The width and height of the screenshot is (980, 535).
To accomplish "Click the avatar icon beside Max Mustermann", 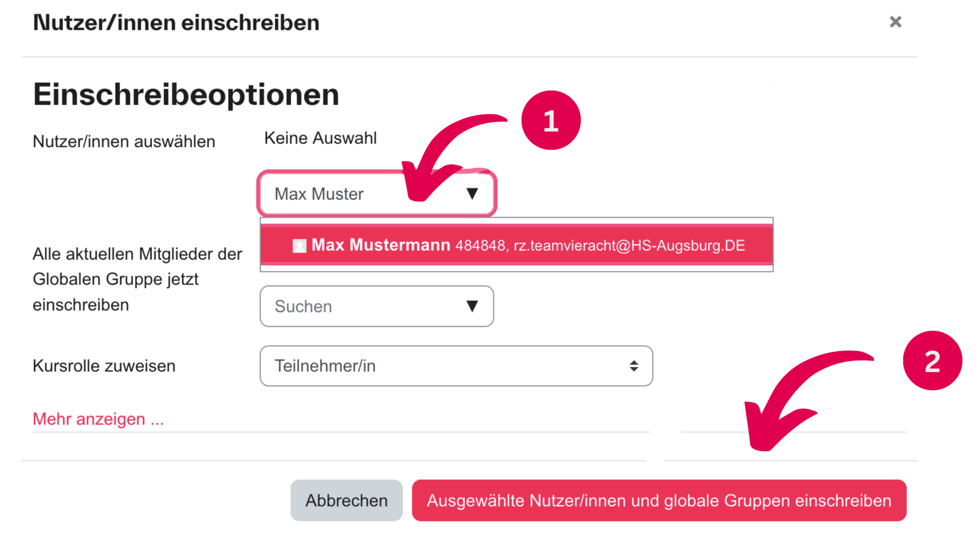I will point(299,246).
